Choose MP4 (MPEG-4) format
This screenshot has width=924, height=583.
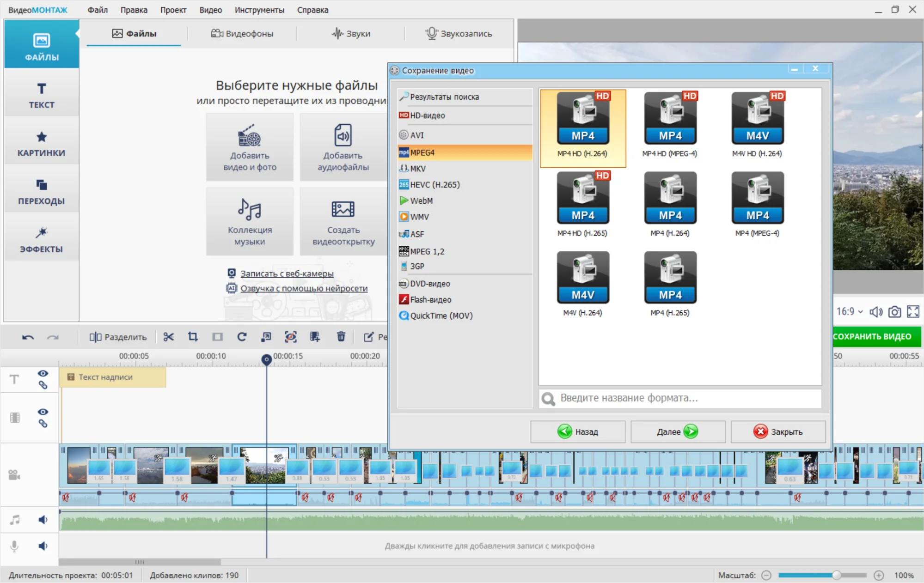click(758, 205)
